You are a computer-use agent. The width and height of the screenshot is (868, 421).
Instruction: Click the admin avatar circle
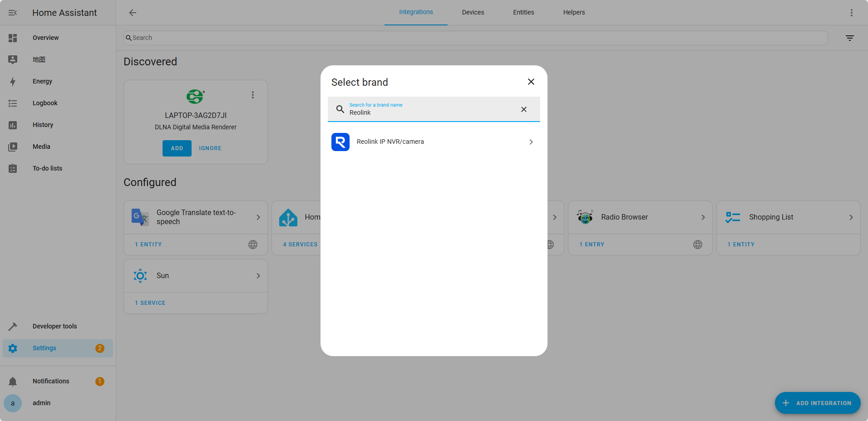(x=13, y=403)
